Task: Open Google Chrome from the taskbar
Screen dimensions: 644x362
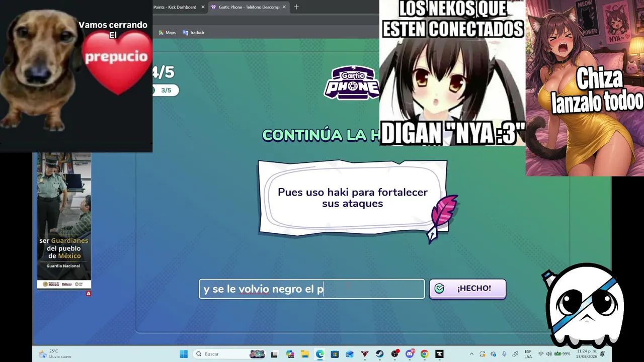Action: point(425,354)
